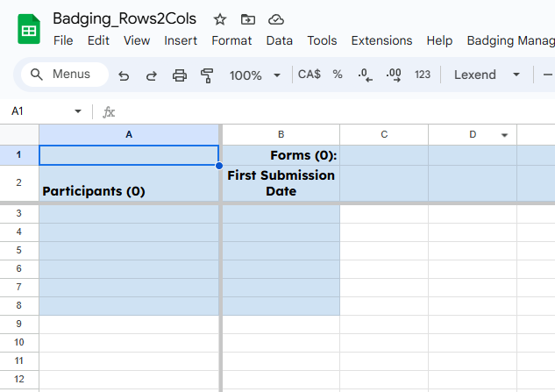Check cloud save status icon
This screenshot has height=392, width=555.
coord(276,19)
